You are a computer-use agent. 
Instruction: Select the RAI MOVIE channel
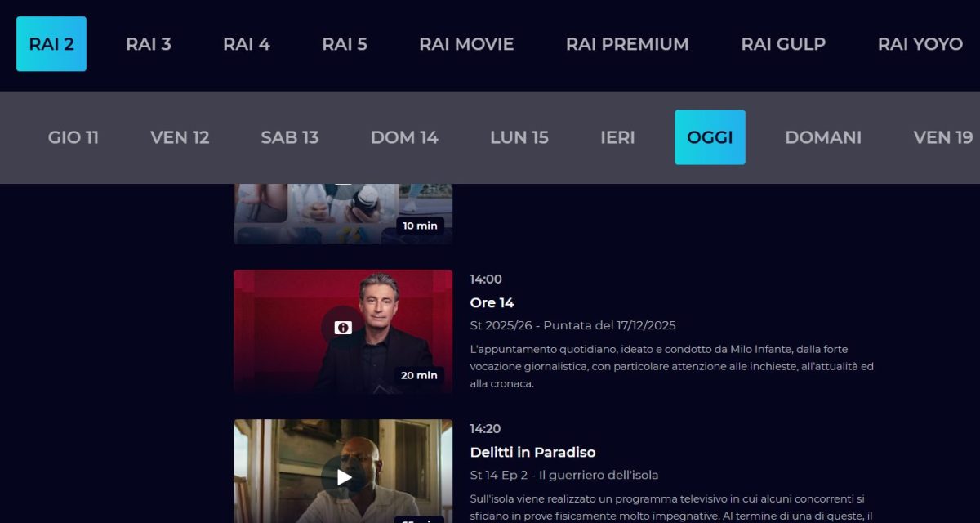(466, 44)
